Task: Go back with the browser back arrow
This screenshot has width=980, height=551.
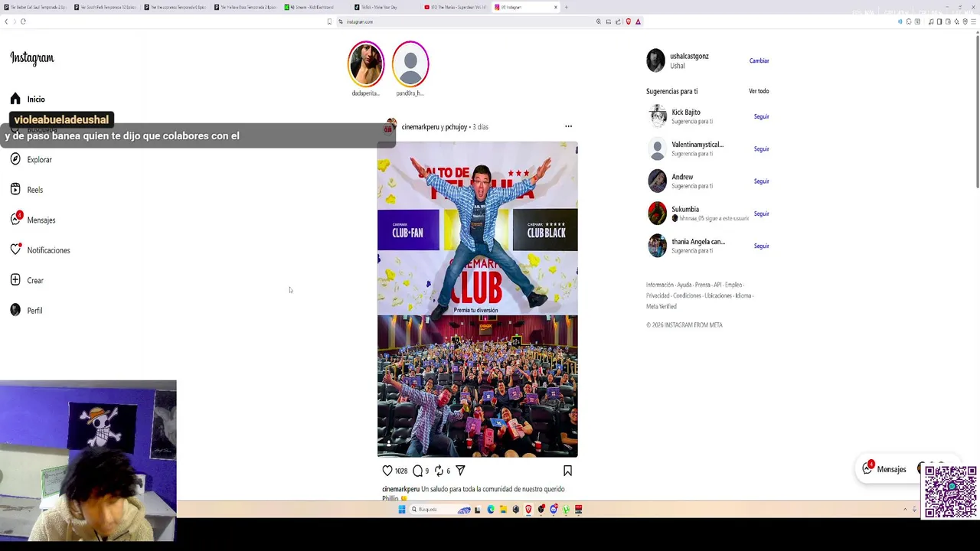Action: 6,21
